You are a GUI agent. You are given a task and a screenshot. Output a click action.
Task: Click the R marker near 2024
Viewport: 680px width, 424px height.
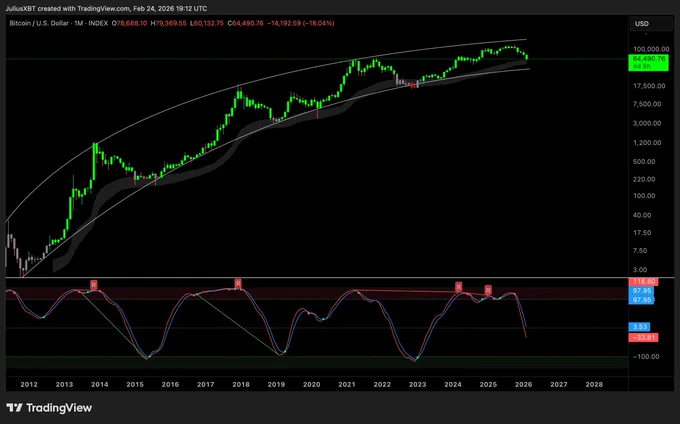[x=458, y=287]
